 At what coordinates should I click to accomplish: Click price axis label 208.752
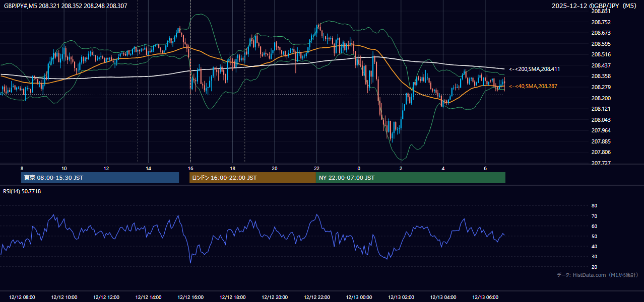point(601,22)
